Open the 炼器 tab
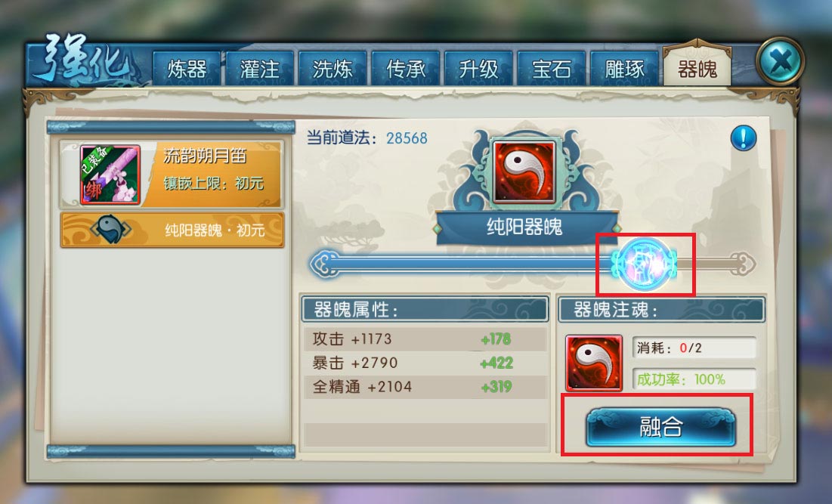This screenshot has width=832, height=504. click(187, 69)
